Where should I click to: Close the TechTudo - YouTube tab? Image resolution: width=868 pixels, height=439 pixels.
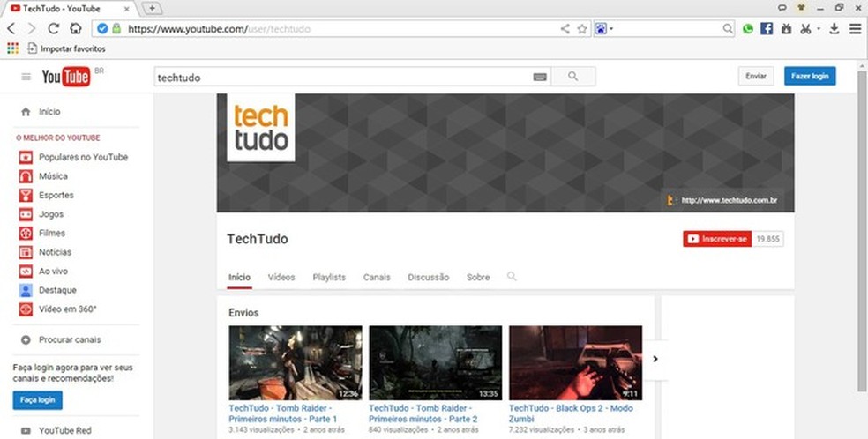coord(127,9)
